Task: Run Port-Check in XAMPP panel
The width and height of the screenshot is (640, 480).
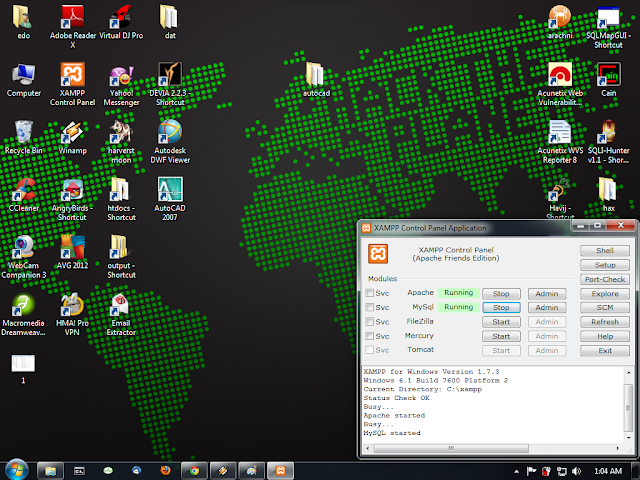Action: tap(605, 279)
